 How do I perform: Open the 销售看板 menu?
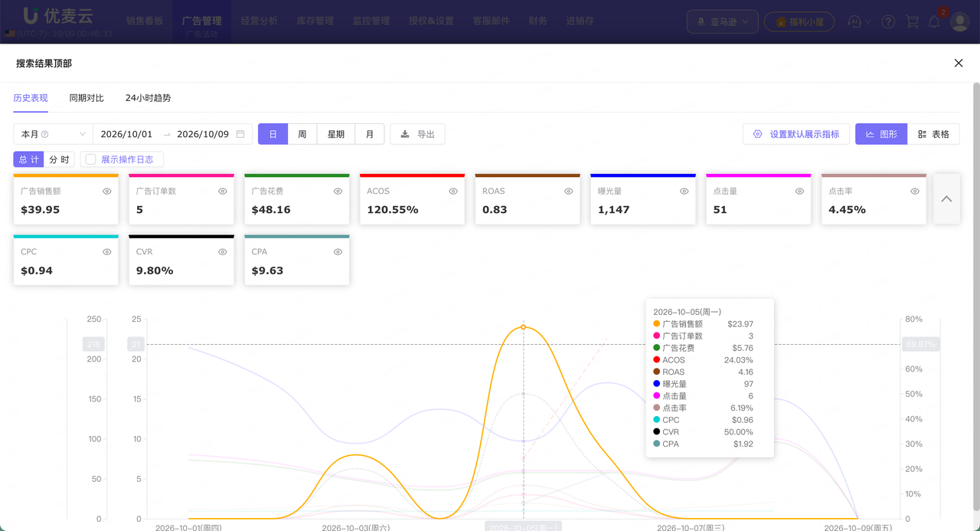click(145, 21)
